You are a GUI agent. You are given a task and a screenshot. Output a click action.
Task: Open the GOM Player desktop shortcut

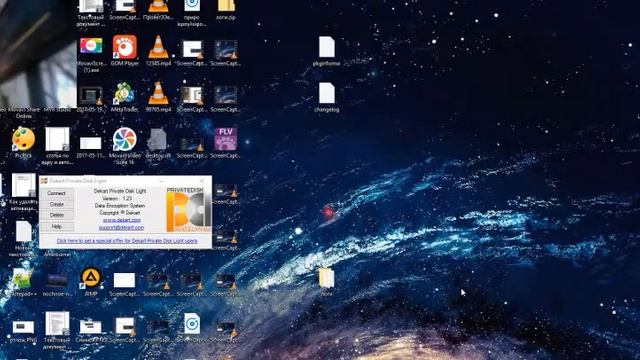124,51
